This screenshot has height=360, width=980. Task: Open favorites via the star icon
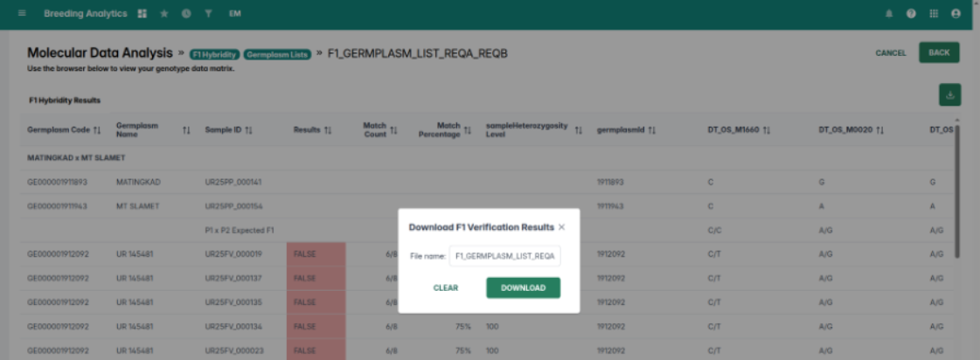point(164,14)
